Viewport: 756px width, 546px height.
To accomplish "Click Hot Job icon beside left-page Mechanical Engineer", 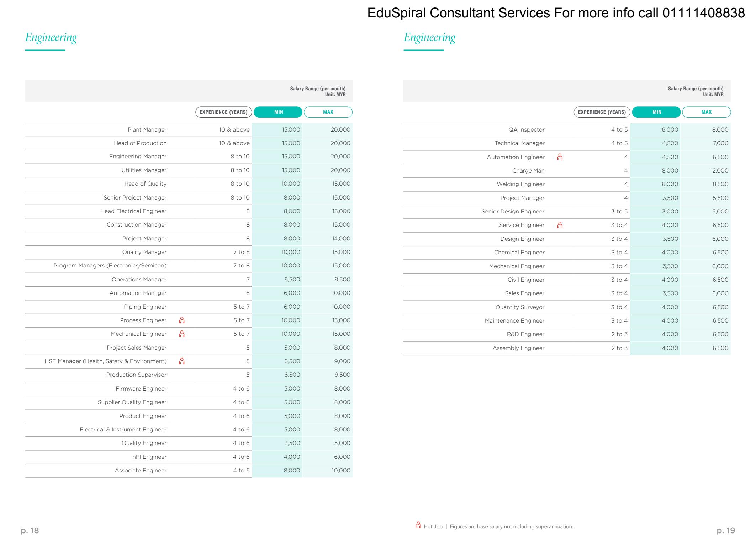I will tap(182, 334).
